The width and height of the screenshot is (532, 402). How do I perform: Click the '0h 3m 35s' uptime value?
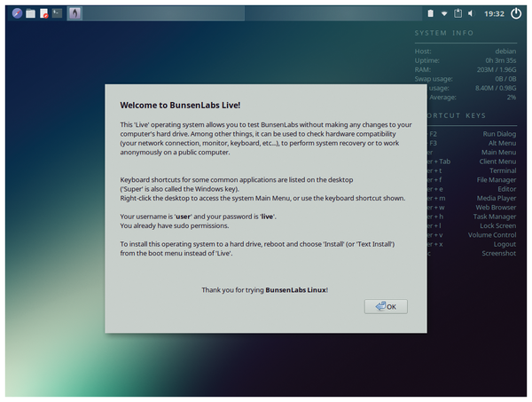pos(501,60)
